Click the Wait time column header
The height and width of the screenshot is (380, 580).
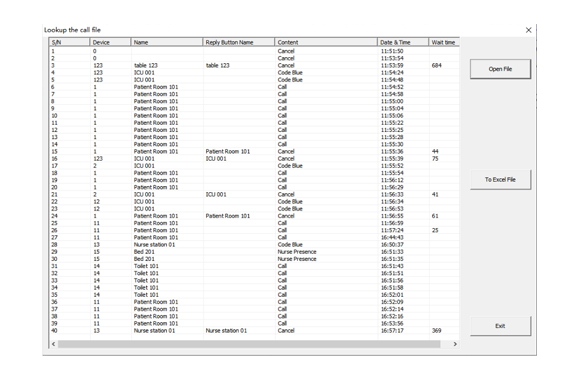[444, 42]
